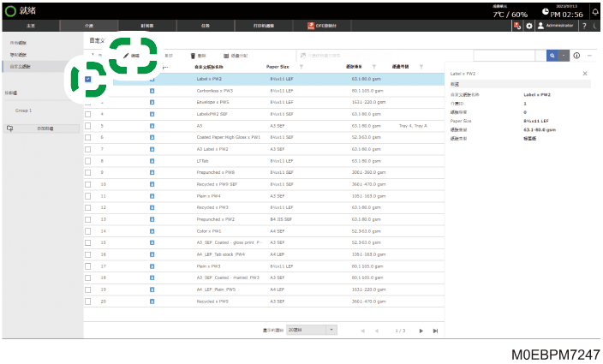Click inside the search text field
603x364 pixels.
[x=504, y=56]
